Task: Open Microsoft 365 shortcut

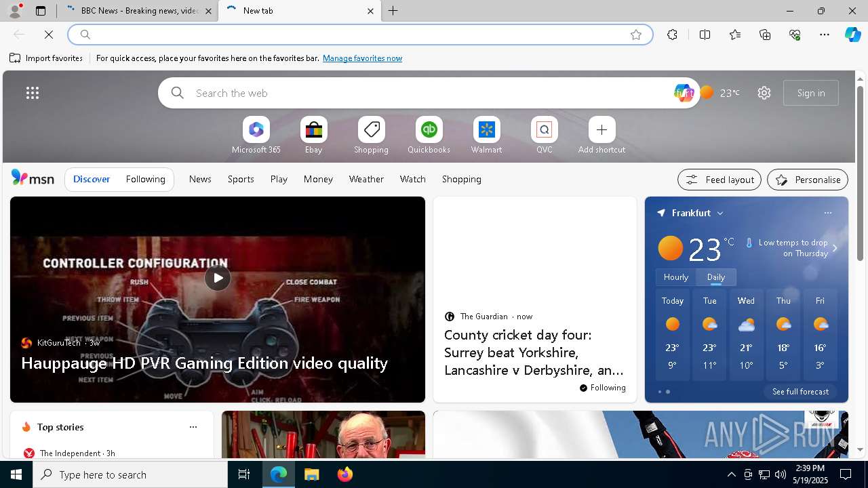Action: (x=256, y=136)
